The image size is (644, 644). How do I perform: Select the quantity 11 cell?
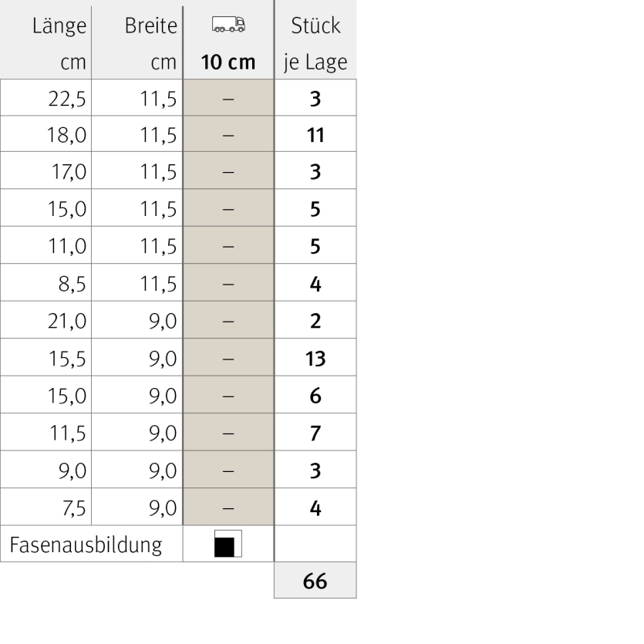click(x=315, y=134)
